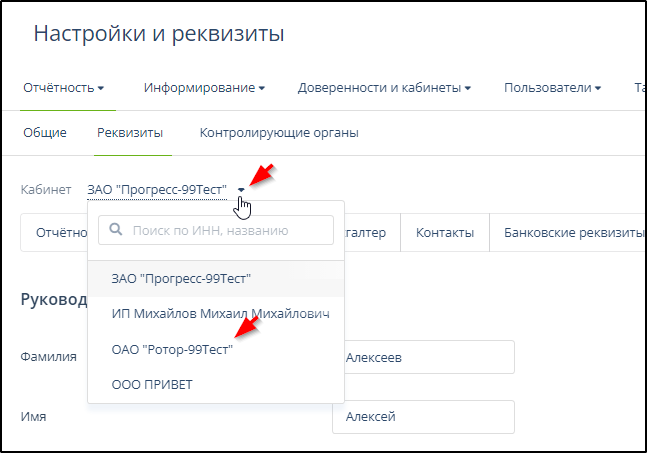Select the Реквизиты tab

[129, 132]
